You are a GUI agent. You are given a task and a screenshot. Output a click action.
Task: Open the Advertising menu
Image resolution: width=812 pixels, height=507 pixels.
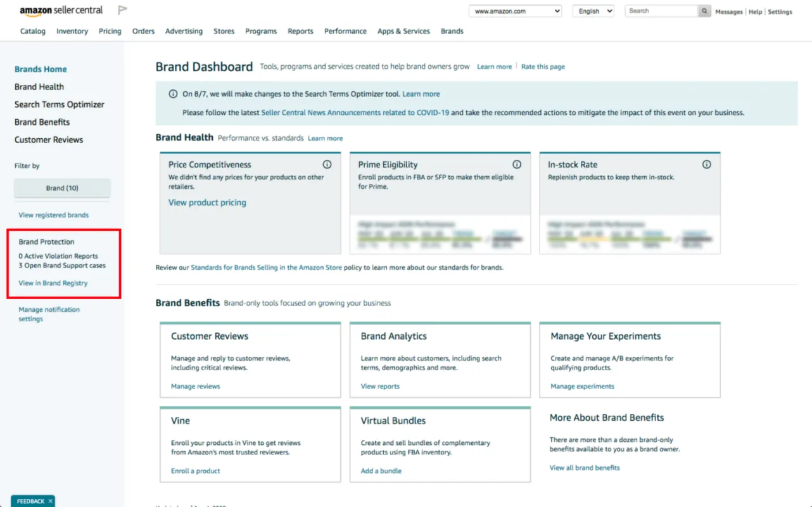click(184, 31)
